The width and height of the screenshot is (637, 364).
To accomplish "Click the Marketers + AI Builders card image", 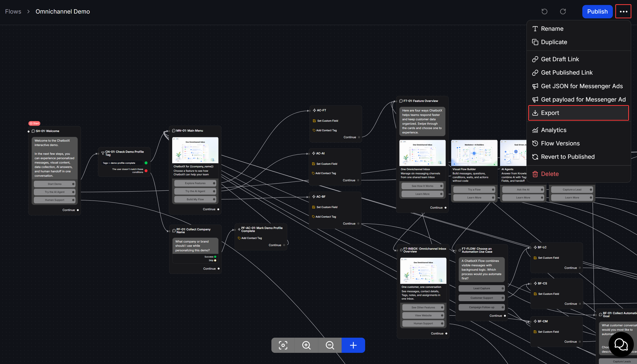I will (474, 153).
